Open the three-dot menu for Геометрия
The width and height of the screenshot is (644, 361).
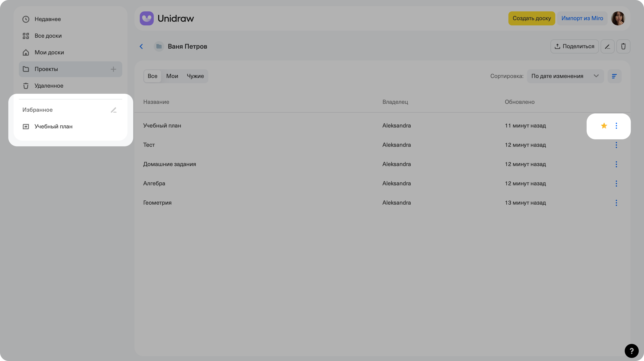tap(616, 203)
